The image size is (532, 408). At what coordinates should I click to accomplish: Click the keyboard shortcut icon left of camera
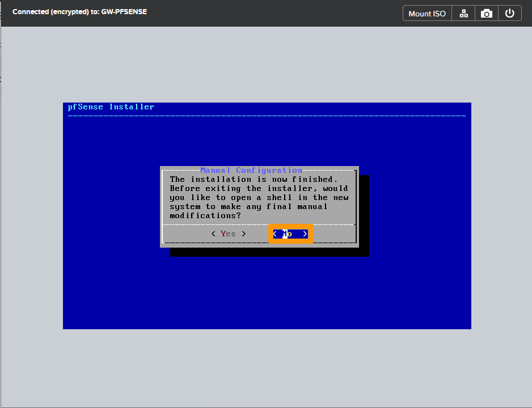(463, 12)
